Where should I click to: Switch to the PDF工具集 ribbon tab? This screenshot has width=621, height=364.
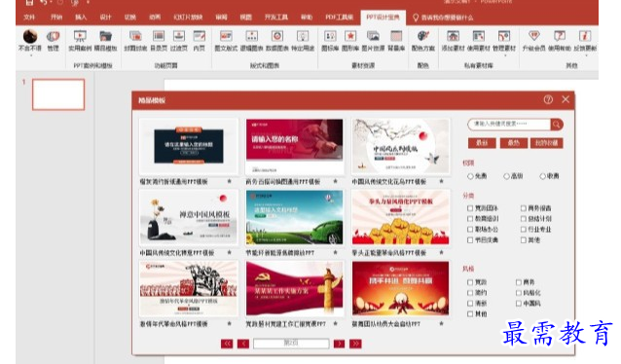[339, 18]
